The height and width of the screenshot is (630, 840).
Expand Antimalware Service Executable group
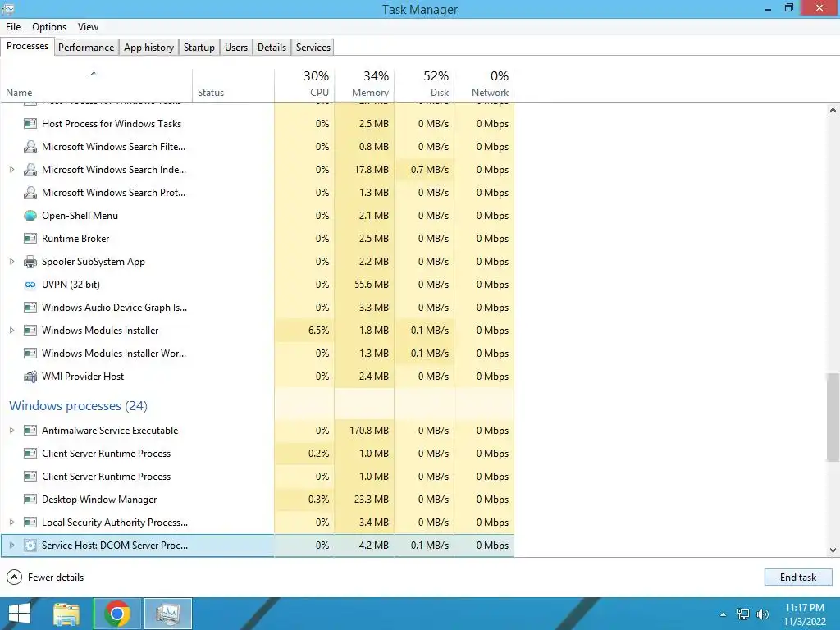pyautogui.click(x=11, y=431)
